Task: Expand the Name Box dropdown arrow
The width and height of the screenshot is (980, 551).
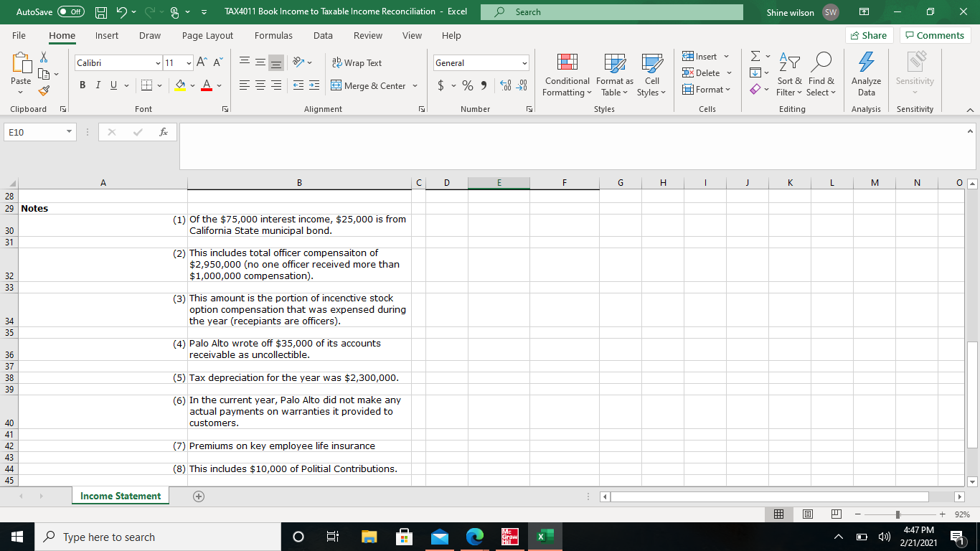Action: point(67,133)
